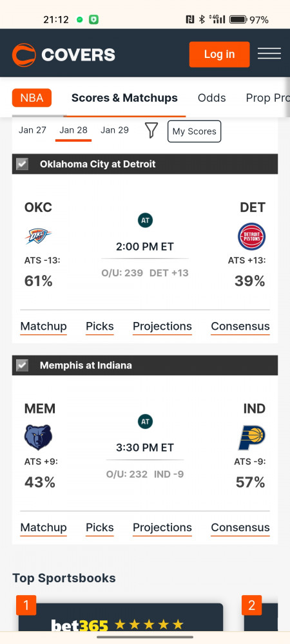Tap the AT badge in Memphis game
This screenshot has height=644, width=290.
(x=145, y=421)
